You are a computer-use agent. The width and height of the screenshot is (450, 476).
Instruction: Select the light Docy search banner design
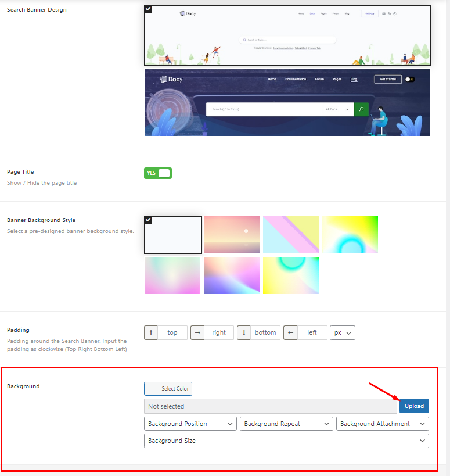click(x=287, y=35)
